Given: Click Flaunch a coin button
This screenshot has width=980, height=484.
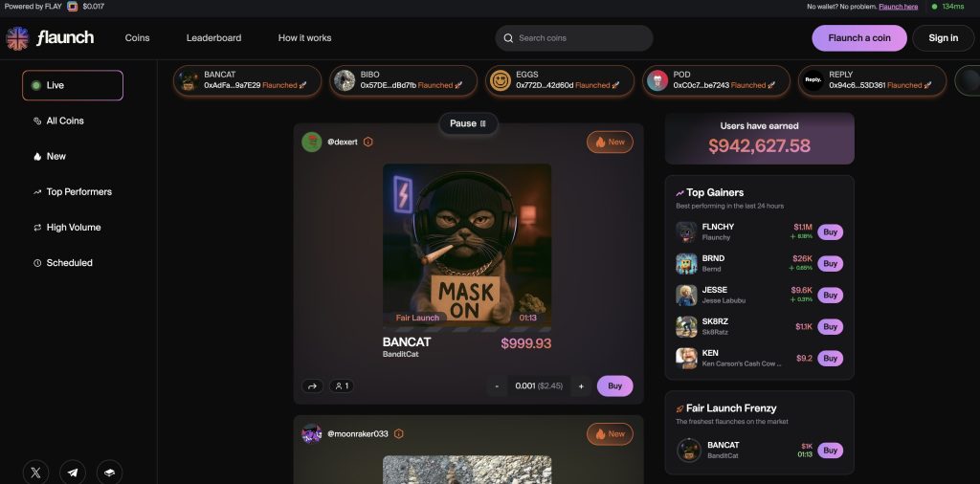Looking at the screenshot, I should (859, 38).
